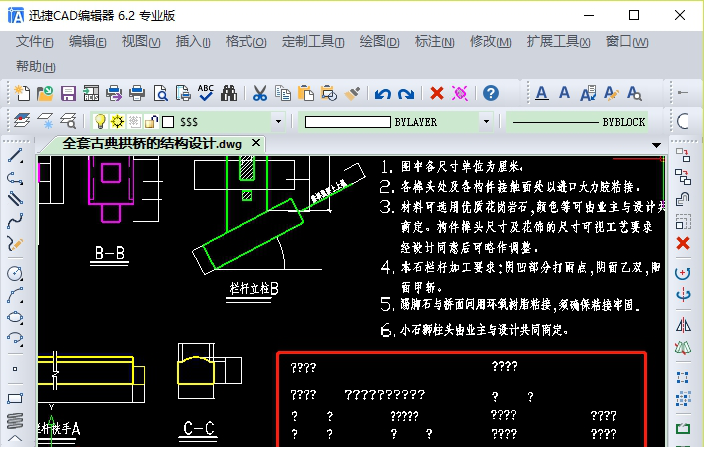The width and height of the screenshot is (704, 464).
Task: Click the Mirror tool in right toolbar
Action: click(683, 325)
